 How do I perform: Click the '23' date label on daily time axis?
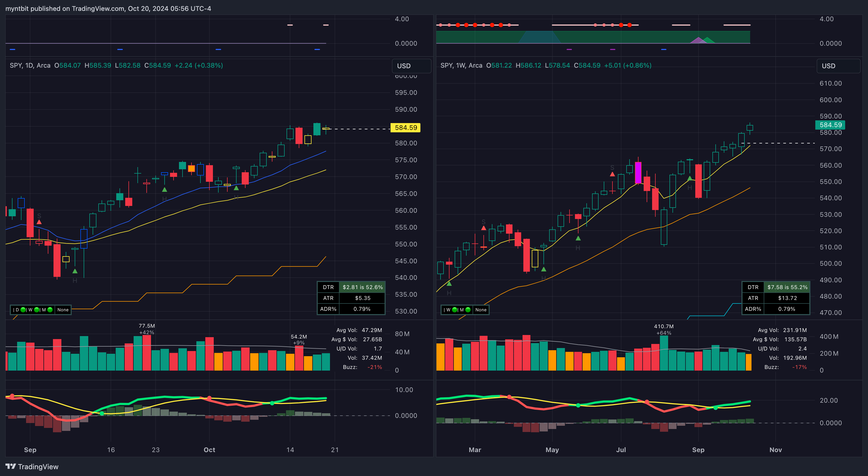156,450
